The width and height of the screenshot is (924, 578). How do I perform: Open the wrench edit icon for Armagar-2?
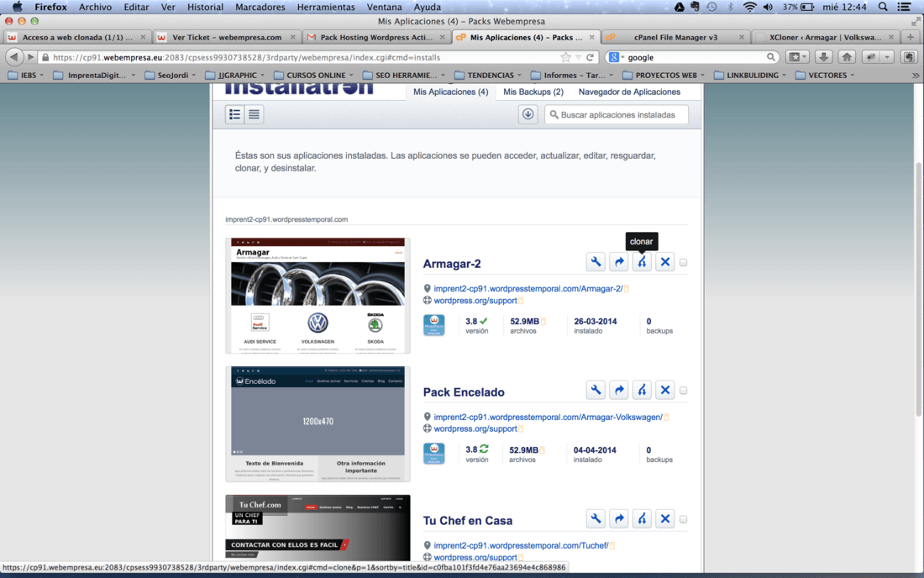[596, 262]
